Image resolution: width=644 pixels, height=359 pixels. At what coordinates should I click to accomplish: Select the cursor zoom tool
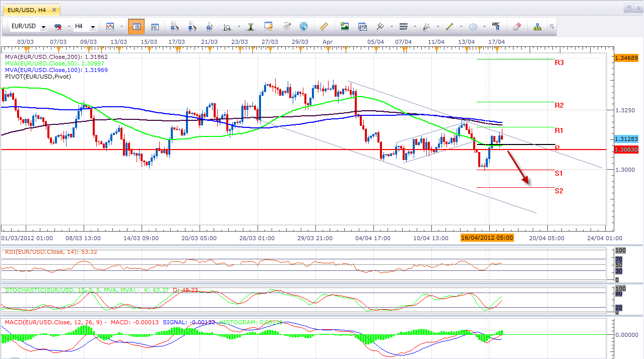(x=210, y=26)
